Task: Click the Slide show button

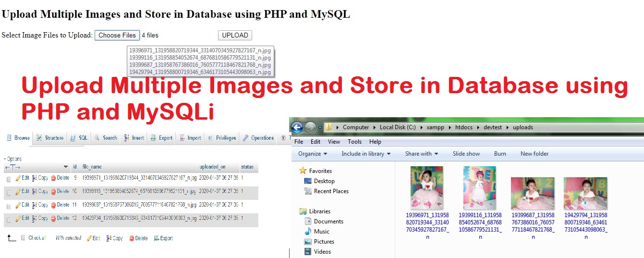Action: pos(466,154)
